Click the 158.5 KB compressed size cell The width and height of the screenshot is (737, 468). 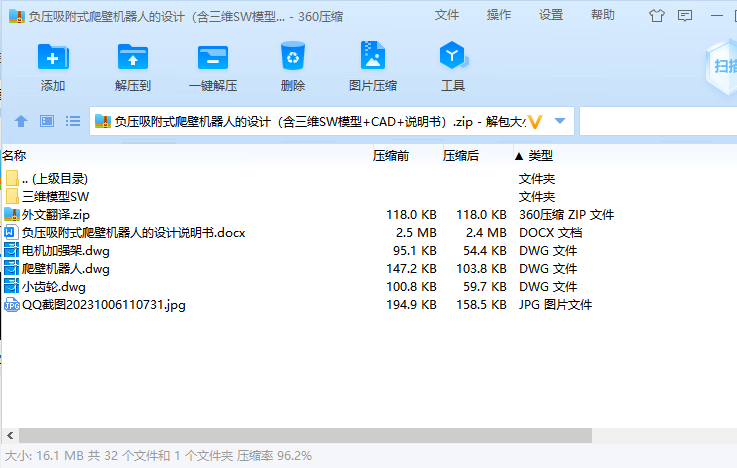tap(481, 305)
